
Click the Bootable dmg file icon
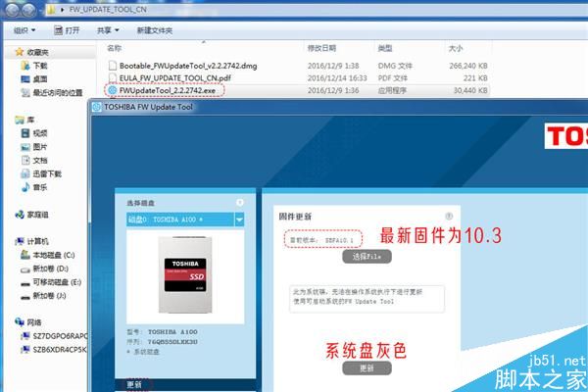pyautogui.click(x=112, y=66)
